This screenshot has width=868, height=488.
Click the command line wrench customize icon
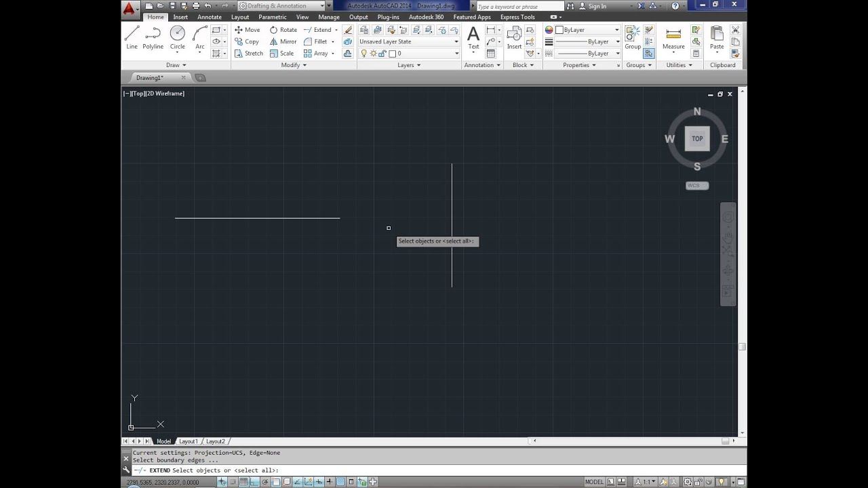tap(126, 470)
